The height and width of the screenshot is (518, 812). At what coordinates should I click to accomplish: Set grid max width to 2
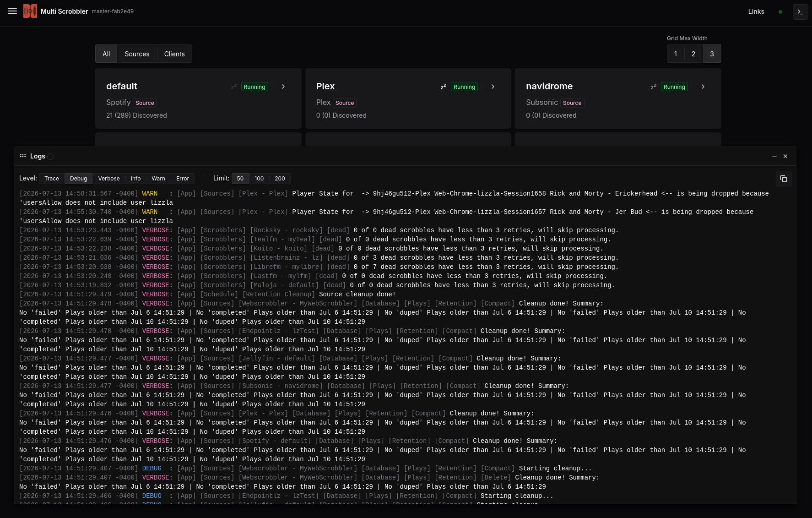(x=693, y=54)
